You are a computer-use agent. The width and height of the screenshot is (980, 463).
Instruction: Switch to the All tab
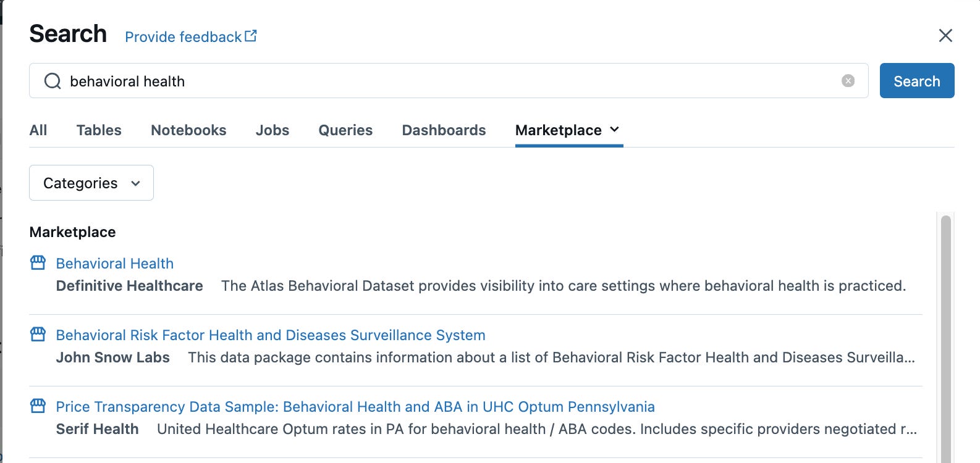pos(38,130)
